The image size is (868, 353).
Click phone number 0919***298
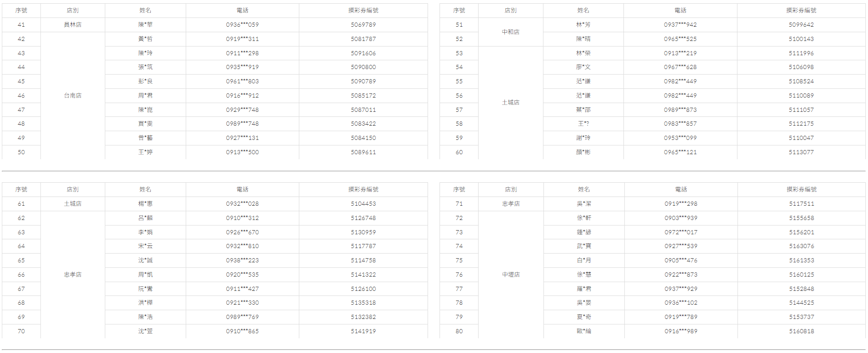[x=680, y=204]
